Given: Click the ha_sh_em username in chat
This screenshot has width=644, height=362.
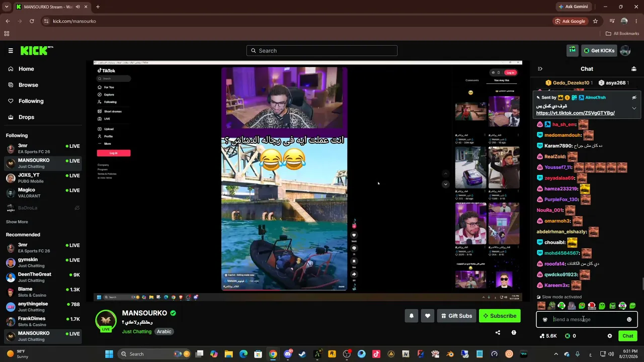Looking at the screenshot, I should click(563, 125).
